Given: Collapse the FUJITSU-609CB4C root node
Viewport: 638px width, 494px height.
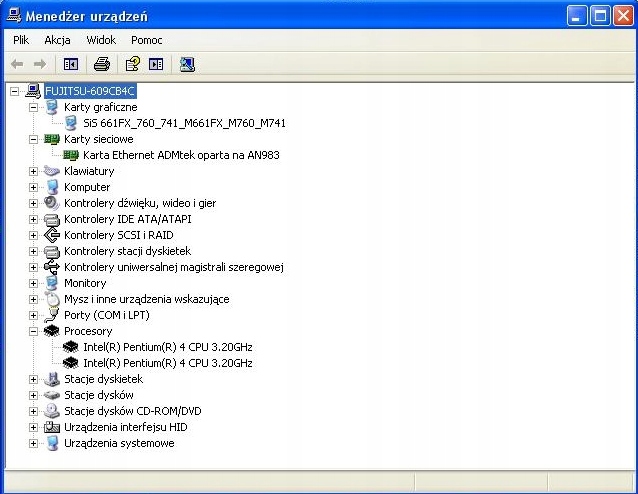Looking at the screenshot, I should click(x=14, y=91).
